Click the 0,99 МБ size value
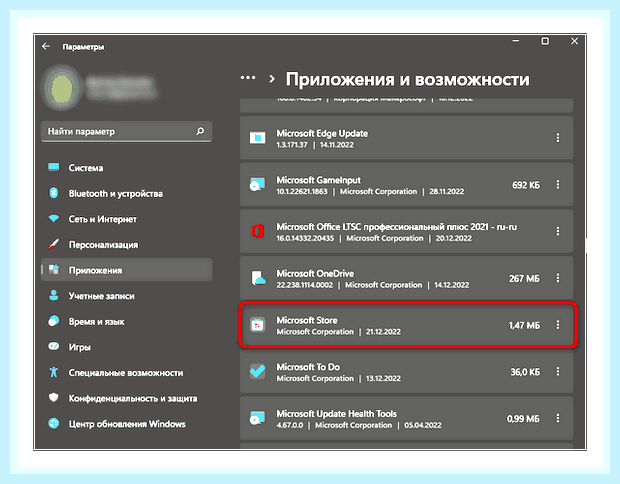This screenshot has width=620, height=484. pos(523,418)
